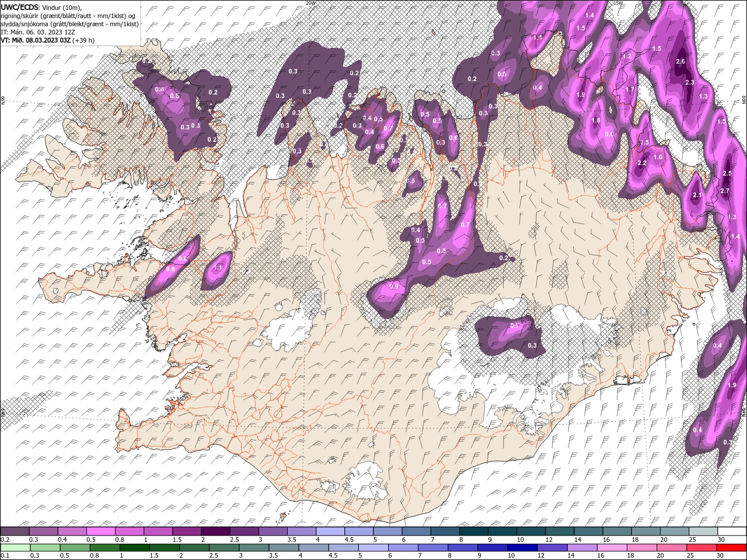Click the 2.3 precipitation value on map
Viewport: 747px width, 560px height.
(x=689, y=82)
